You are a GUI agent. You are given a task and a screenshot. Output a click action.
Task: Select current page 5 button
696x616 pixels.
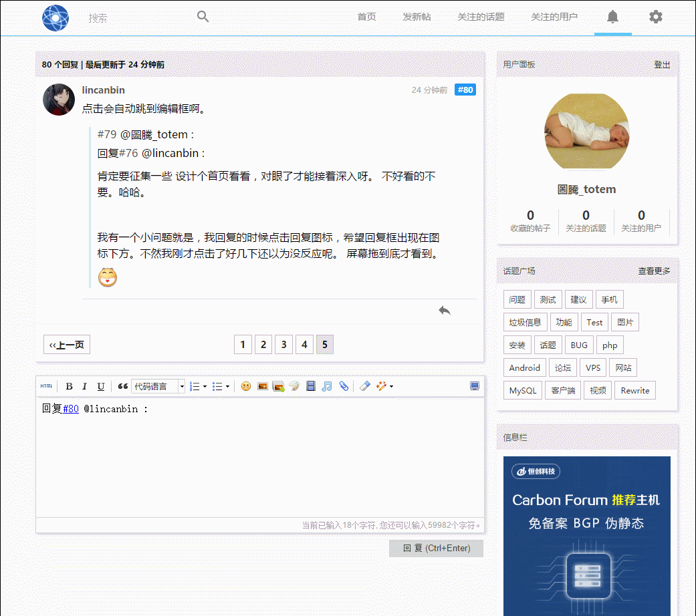[x=324, y=345]
